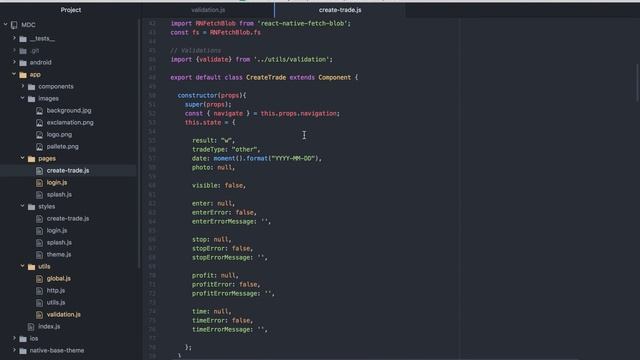Click the file icon beside validation.js in tree
Viewport: 640px width, 360px height.
pos(39,315)
